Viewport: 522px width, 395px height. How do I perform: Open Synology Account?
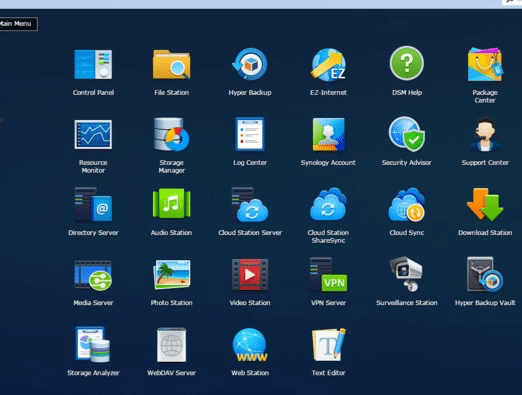[328, 134]
